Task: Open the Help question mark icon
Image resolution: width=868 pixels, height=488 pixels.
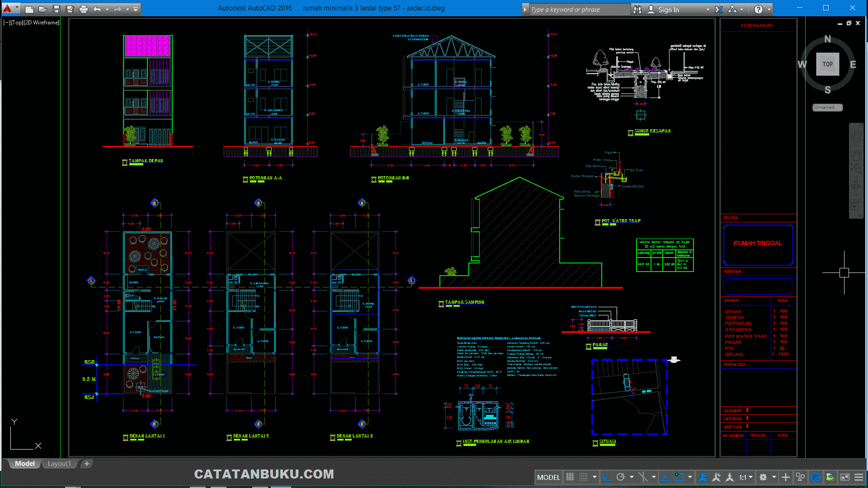Action: pos(759,9)
